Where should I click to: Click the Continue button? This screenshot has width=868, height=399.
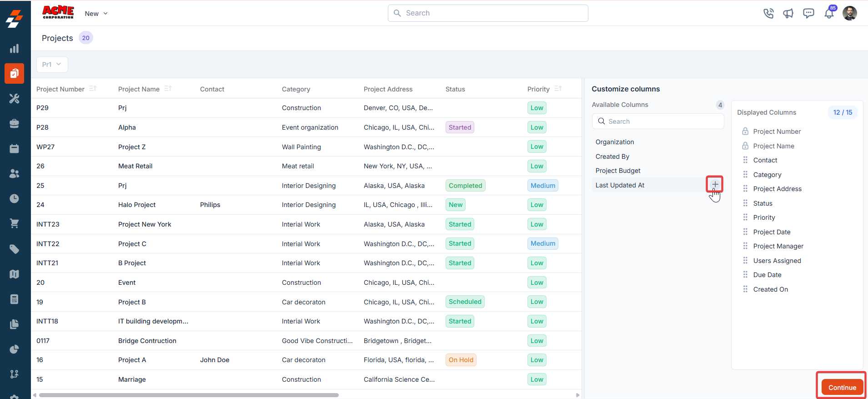842,387
